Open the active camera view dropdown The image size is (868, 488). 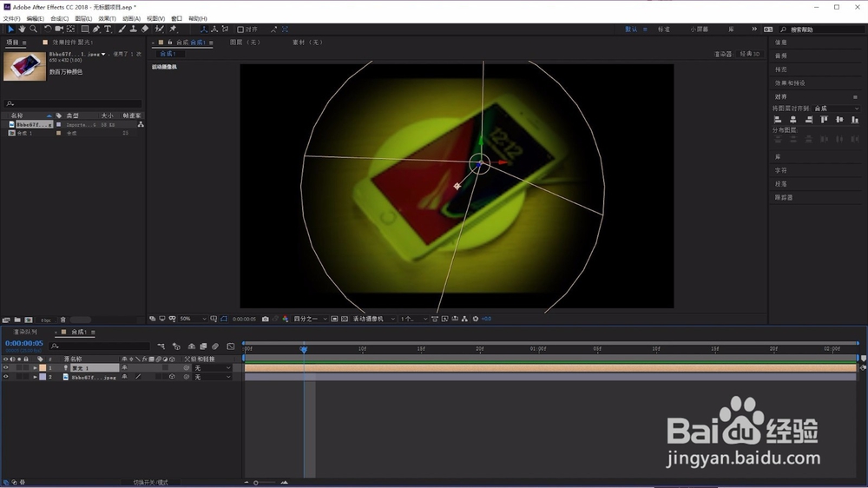[x=374, y=319]
